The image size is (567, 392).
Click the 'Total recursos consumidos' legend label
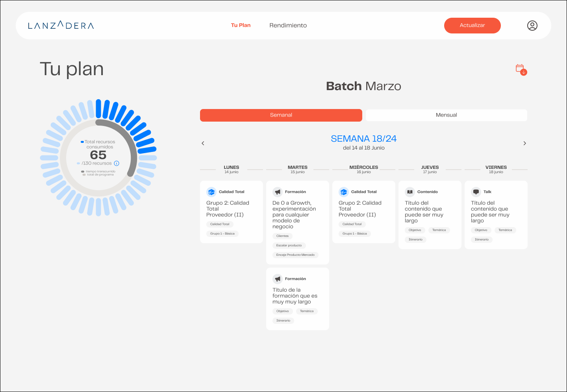[100, 144]
